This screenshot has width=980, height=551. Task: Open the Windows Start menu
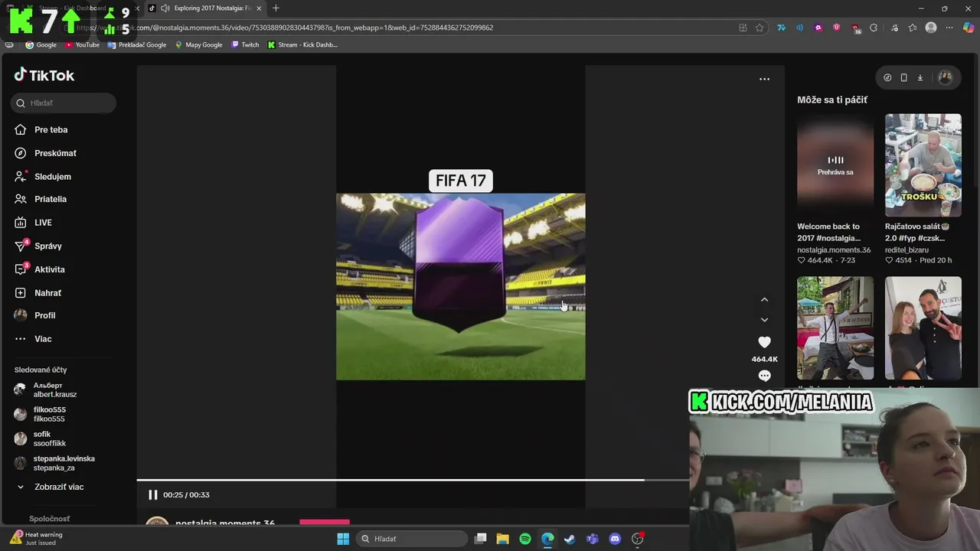pos(343,539)
